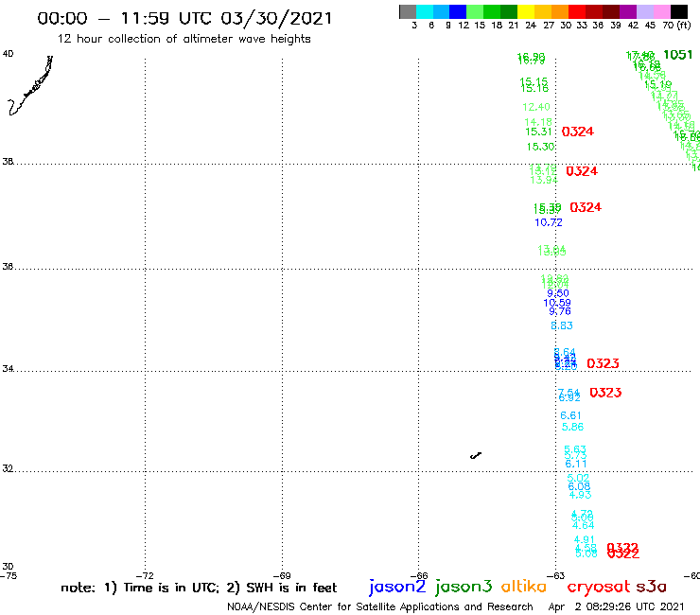Click the wave height value '4.64'
The width and height of the screenshot is (700, 615).
583,525
